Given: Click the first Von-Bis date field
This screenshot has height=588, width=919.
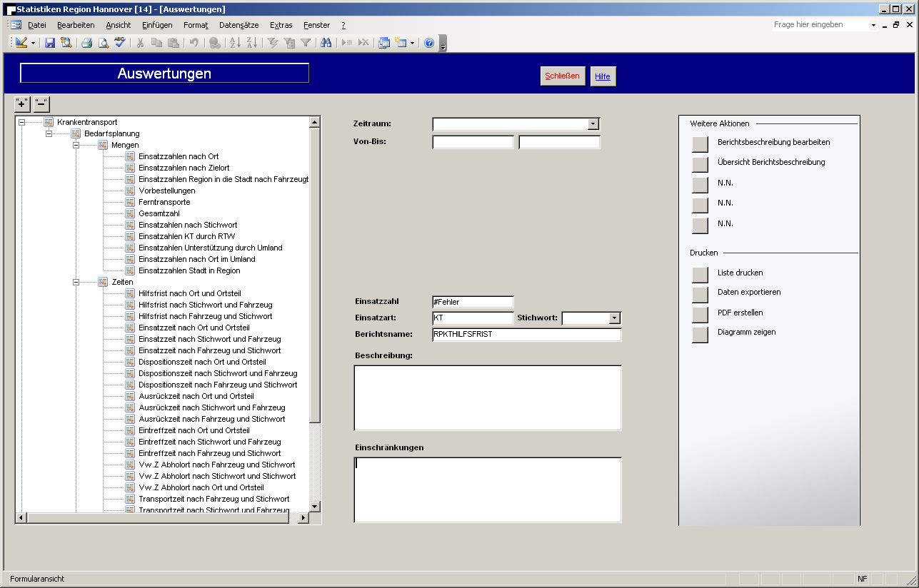Looking at the screenshot, I should (x=473, y=142).
